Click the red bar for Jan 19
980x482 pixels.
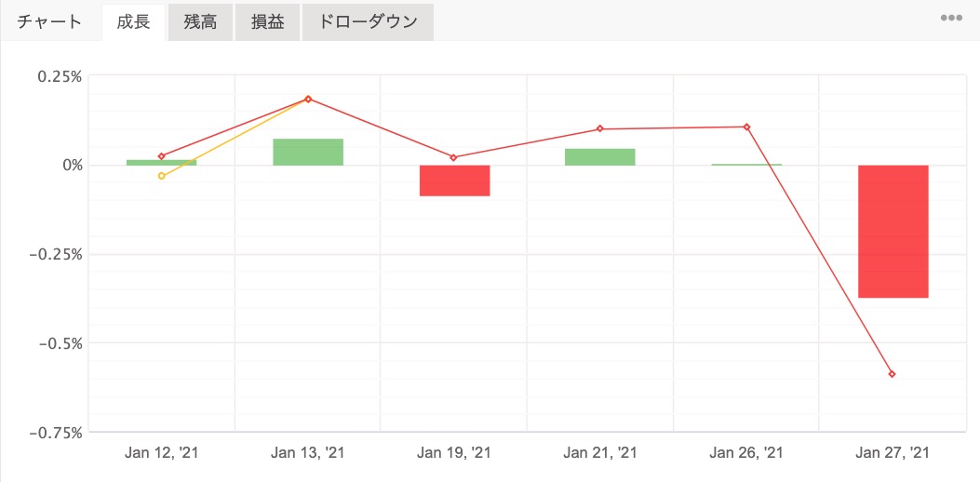coord(454,181)
